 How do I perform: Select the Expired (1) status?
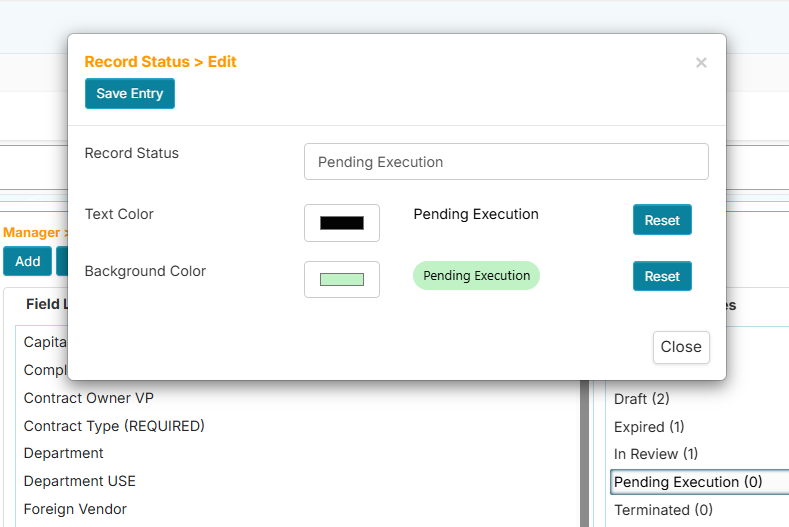tap(649, 427)
